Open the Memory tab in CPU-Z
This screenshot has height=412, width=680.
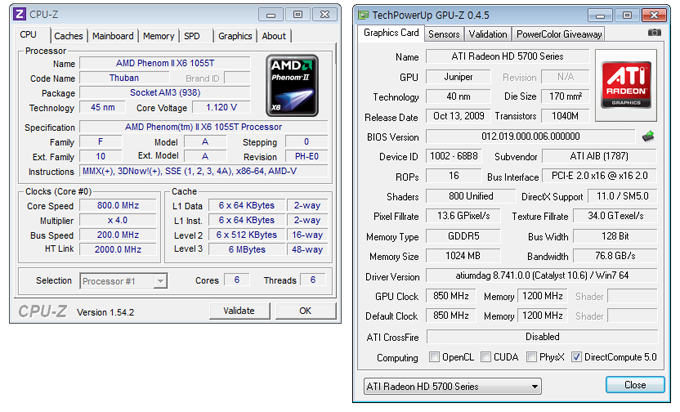pyautogui.click(x=159, y=36)
